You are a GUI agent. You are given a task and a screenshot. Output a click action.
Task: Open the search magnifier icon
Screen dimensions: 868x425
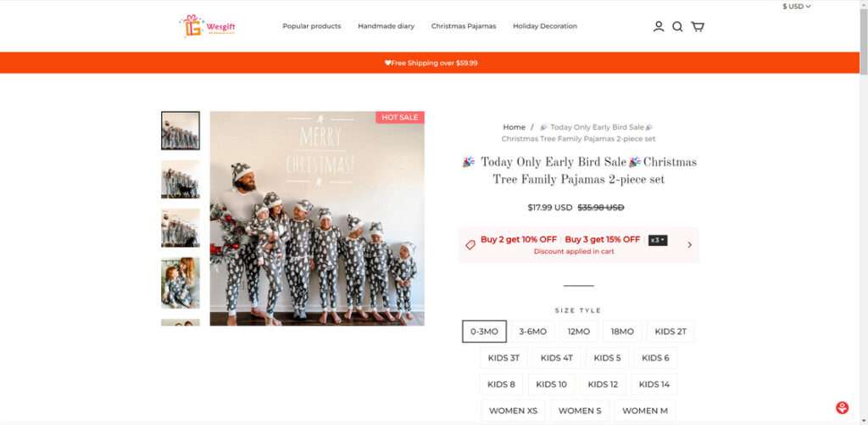coord(677,26)
